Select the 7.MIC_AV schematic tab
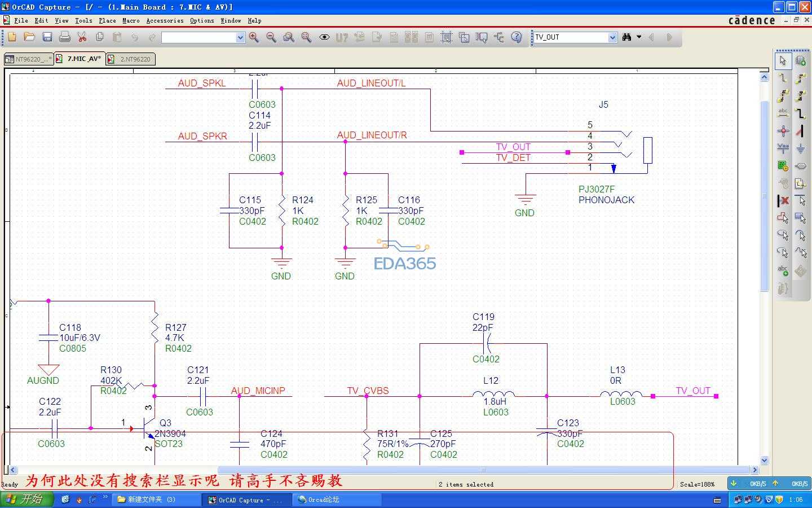The height and width of the screenshot is (508, 812). [x=80, y=59]
